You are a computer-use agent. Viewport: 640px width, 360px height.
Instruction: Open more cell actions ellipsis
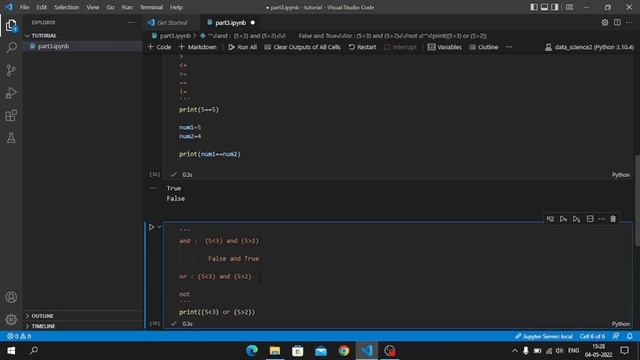point(602,219)
